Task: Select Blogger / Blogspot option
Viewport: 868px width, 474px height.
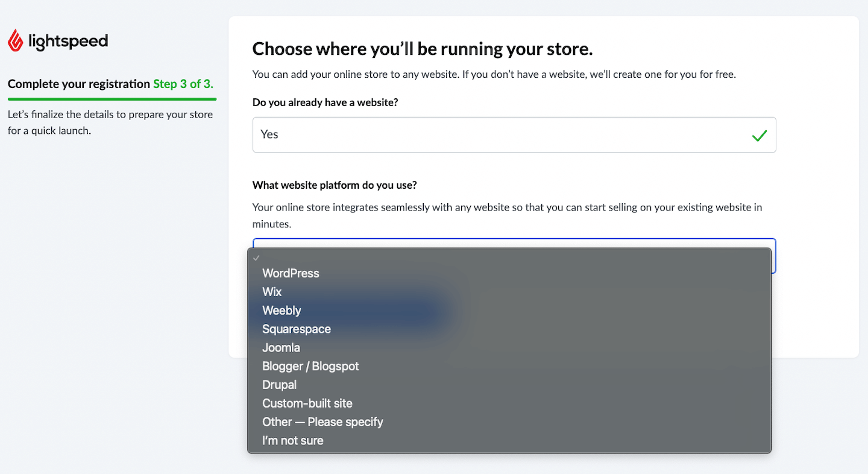Action: 509,367
